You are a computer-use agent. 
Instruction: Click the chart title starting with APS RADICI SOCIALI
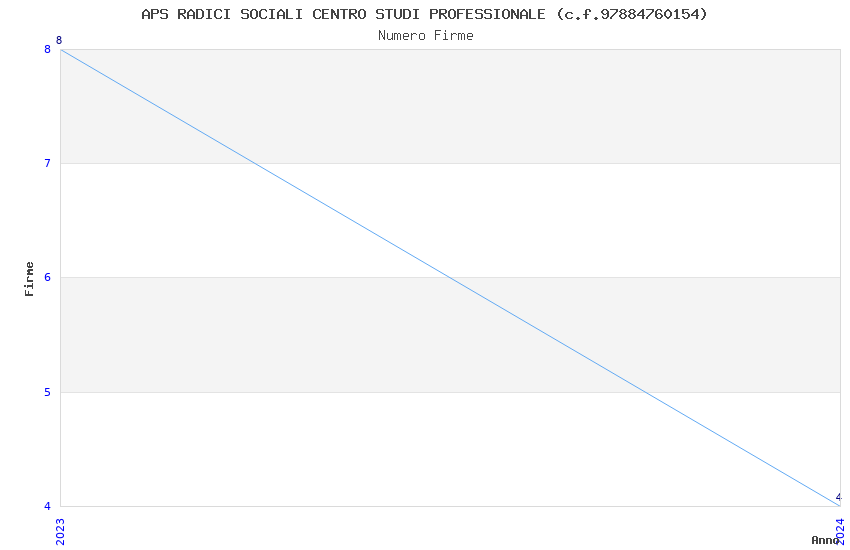coord(424,14)
